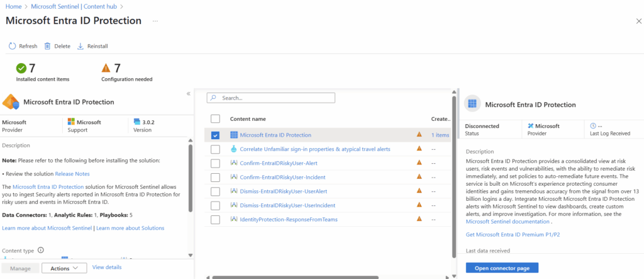Collapse the left details pane with the double chevron

(x=189, y=94)
